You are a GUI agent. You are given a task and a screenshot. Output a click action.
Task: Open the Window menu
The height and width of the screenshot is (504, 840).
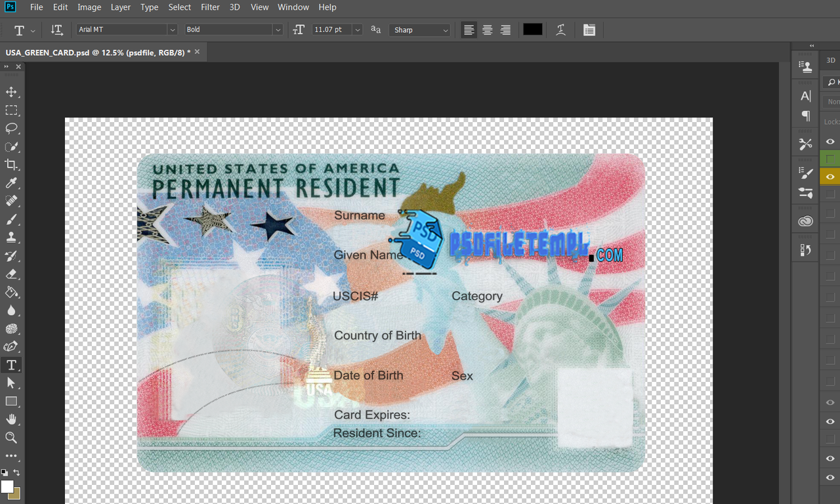[293, 7]
